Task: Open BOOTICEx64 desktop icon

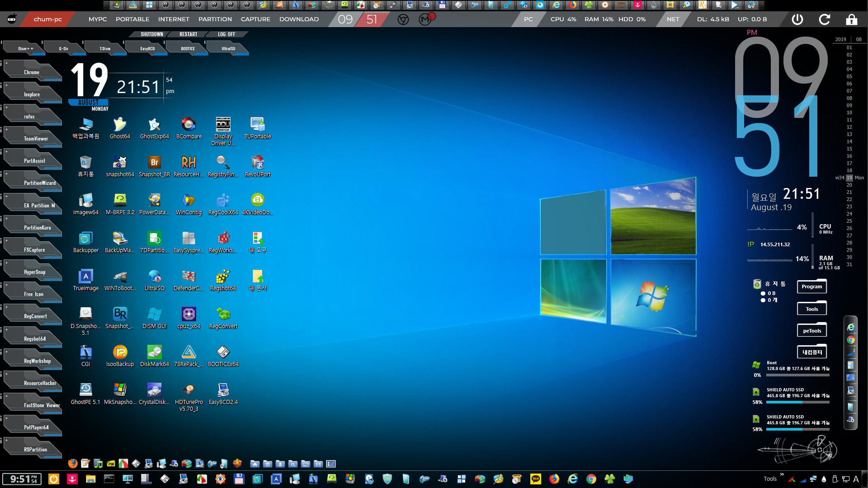Action: pyautogui.click(x=223, y=356)
